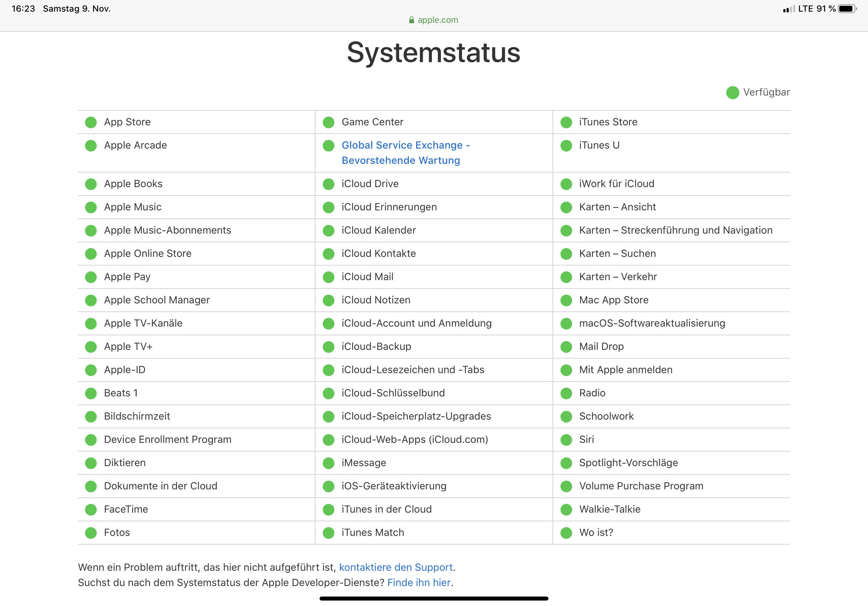Click the green dot beside Global Service Exchange

point(329,145)
